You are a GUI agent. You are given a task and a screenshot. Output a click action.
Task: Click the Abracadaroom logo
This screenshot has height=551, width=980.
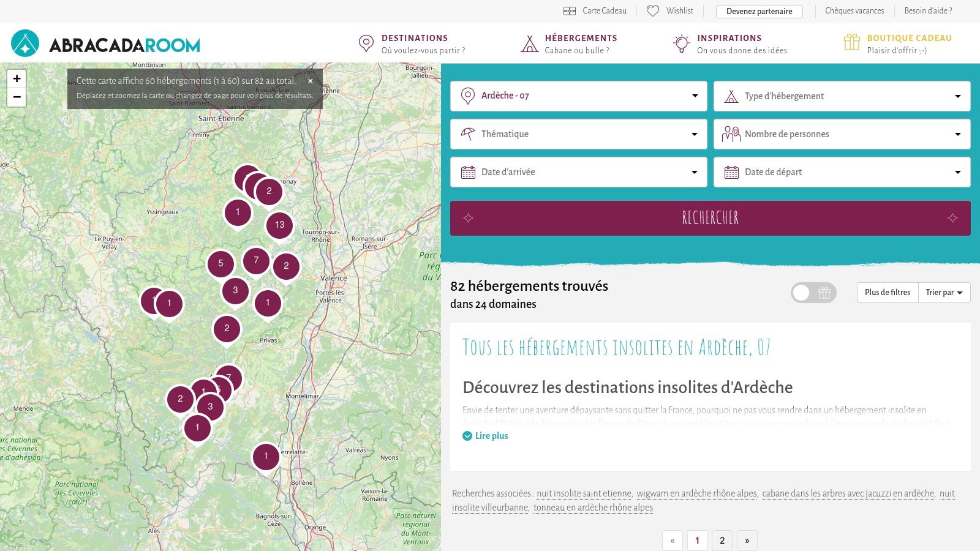[x=105, y=44]
